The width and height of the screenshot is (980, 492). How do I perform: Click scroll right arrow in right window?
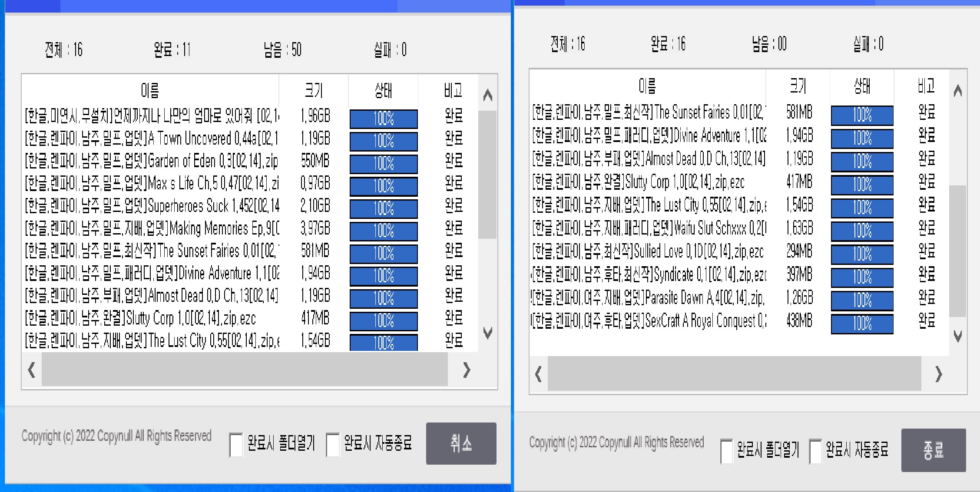[x=938, y=374]
